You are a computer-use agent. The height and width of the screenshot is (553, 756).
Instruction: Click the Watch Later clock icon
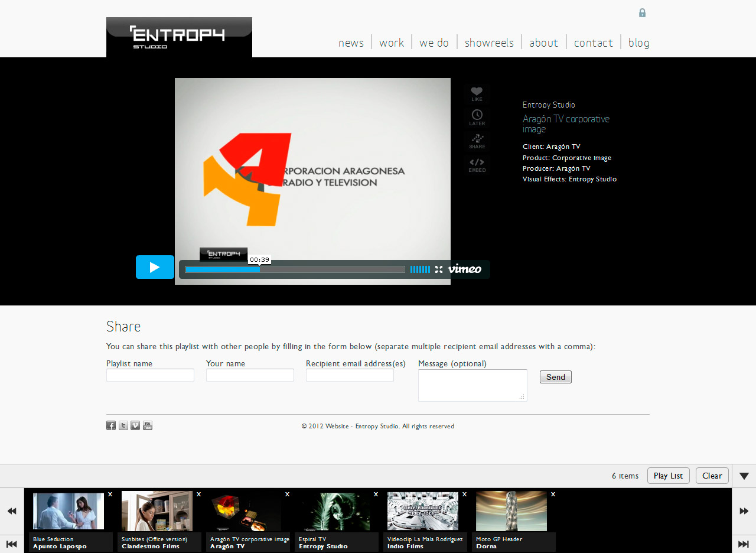477,118
